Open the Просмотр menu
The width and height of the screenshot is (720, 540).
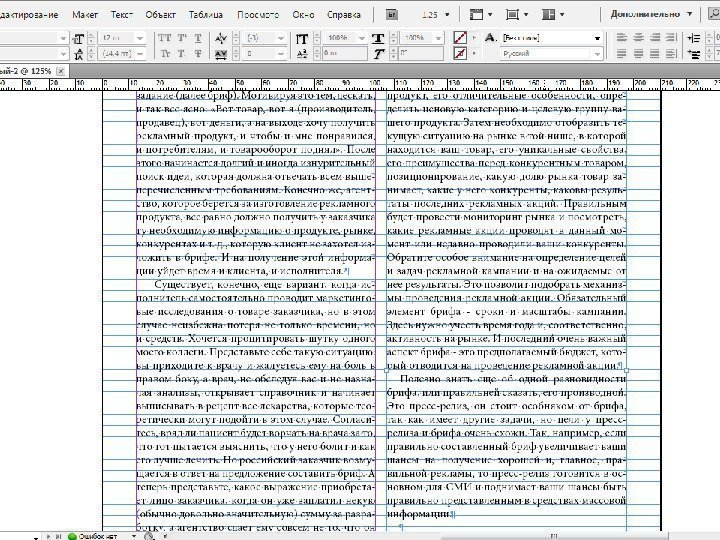tap(258, 15)
